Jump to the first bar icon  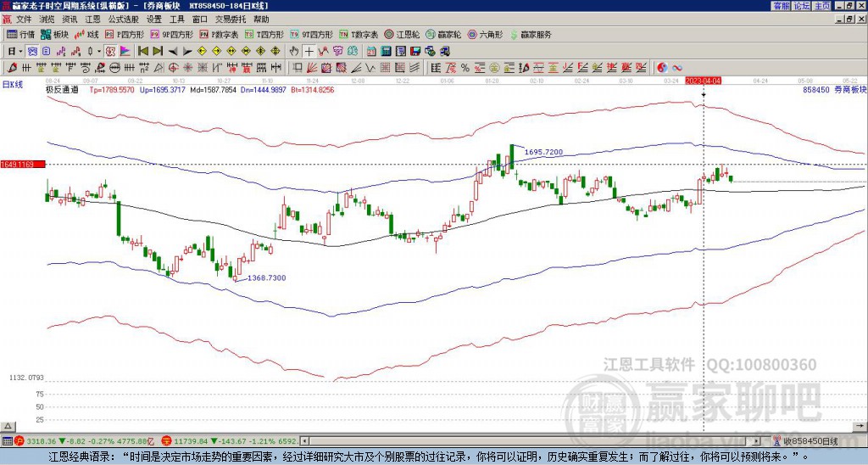pos(142,51)
